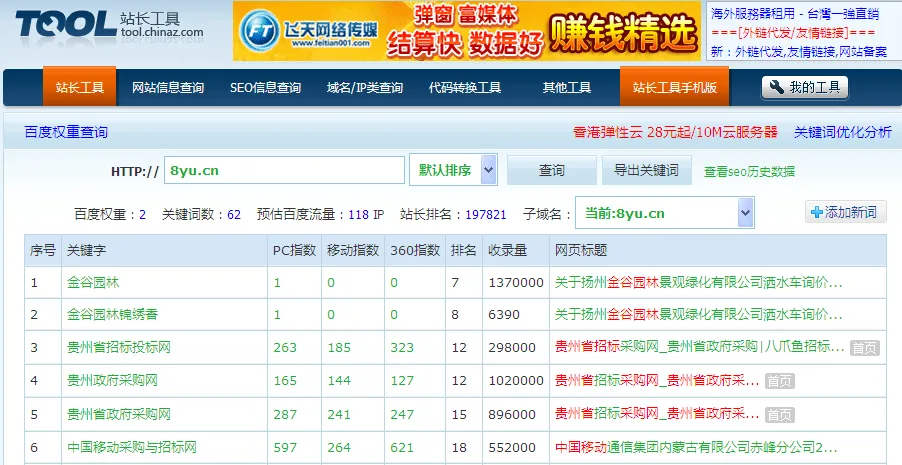Expand the 默认排序 sort dropdown
Viewport: 902px width, 465px height.
pos(453,170)
